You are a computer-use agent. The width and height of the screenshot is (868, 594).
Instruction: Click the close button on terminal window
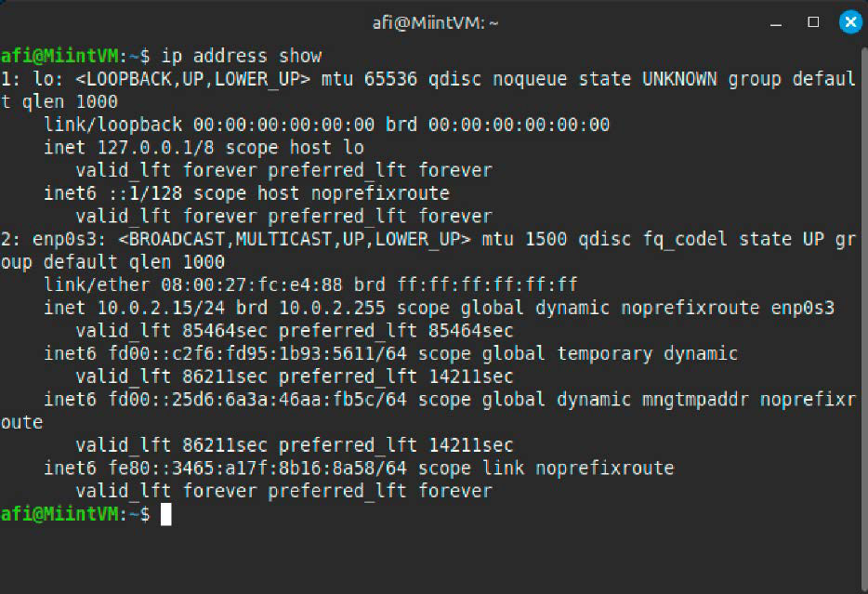coord(850,22)
